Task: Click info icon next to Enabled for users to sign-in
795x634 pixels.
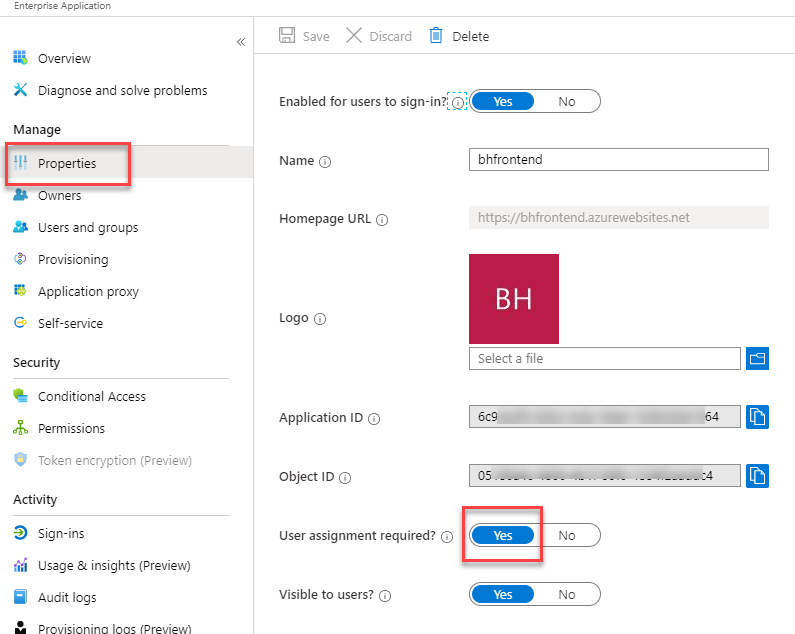Action: 457,103
